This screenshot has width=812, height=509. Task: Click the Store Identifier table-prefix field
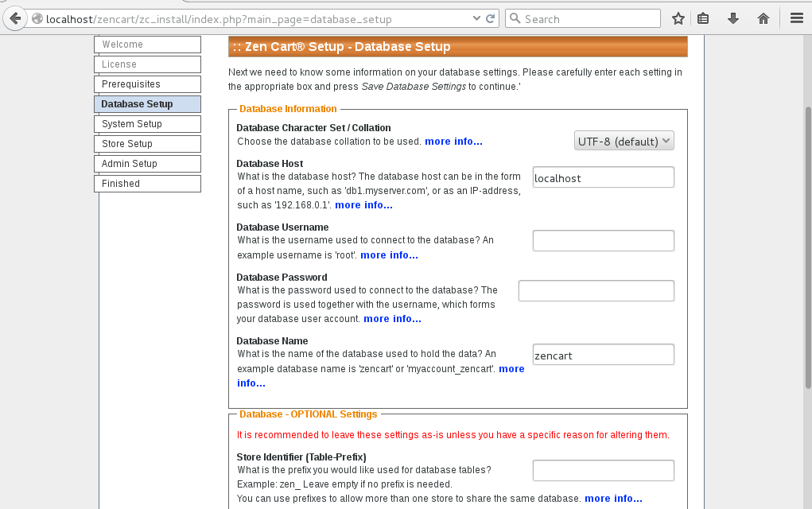tap(604, 471)
